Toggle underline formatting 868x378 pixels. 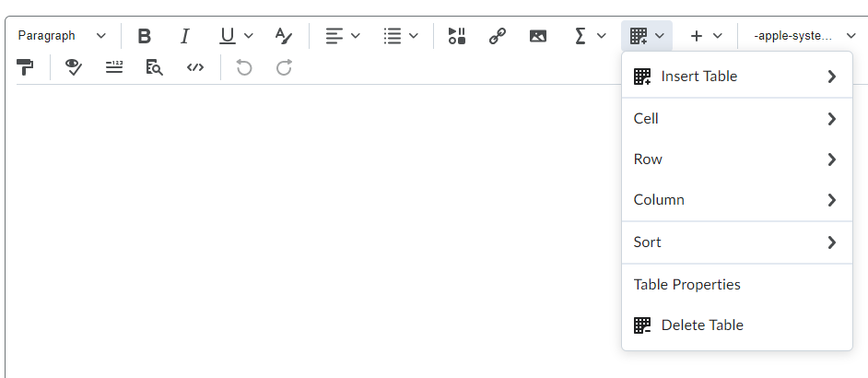coord(227,36)
